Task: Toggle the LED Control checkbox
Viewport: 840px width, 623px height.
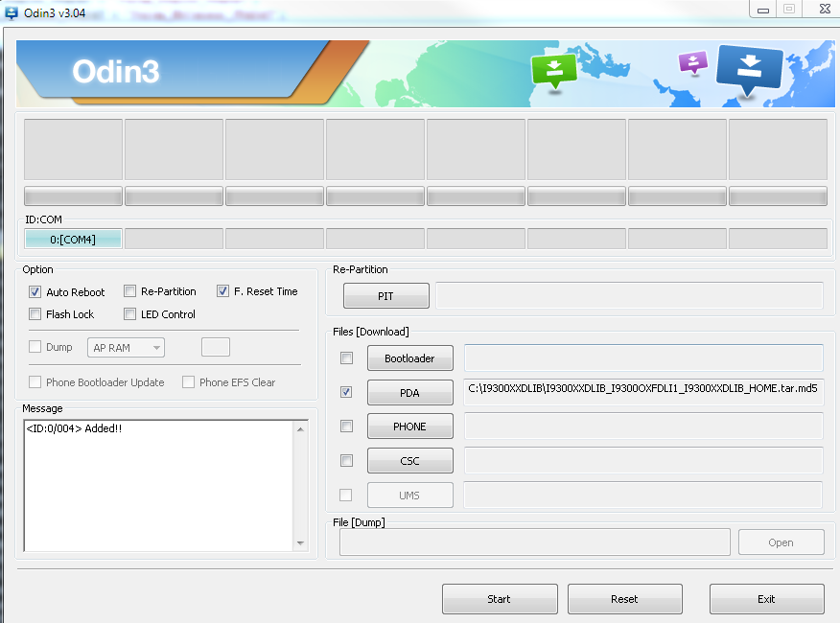Action: coord(130,314)
